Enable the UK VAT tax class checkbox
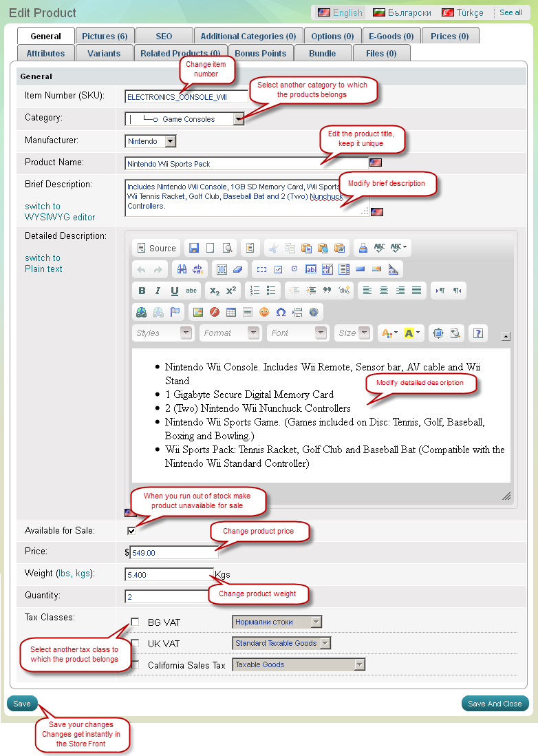Image resolution: width=538 pixels, height=756 pixels. click(x=135, y=643)
